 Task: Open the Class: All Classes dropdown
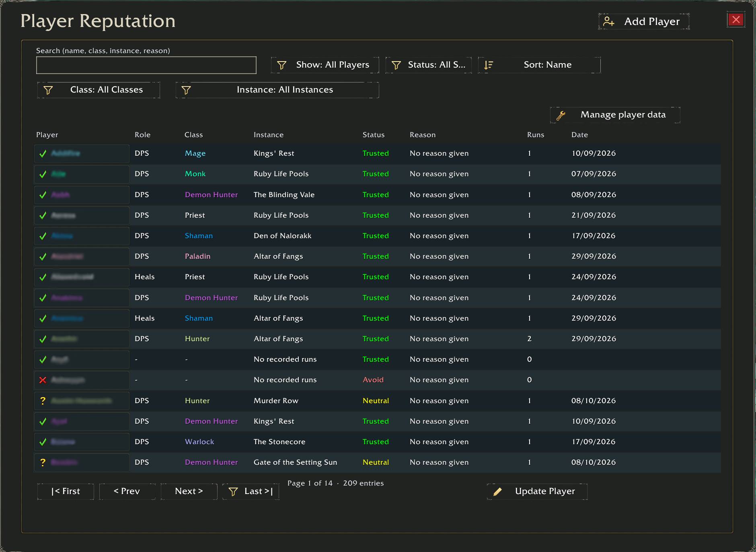click(99, 90)
